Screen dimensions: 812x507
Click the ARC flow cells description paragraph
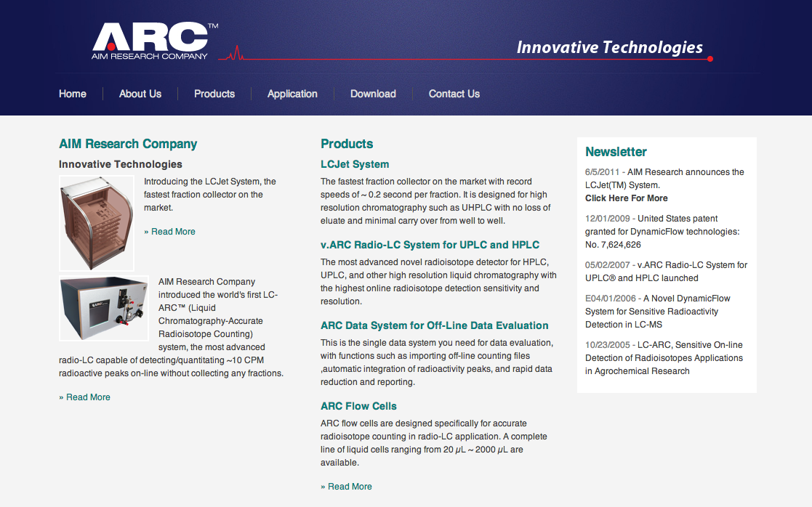point(434,443)
